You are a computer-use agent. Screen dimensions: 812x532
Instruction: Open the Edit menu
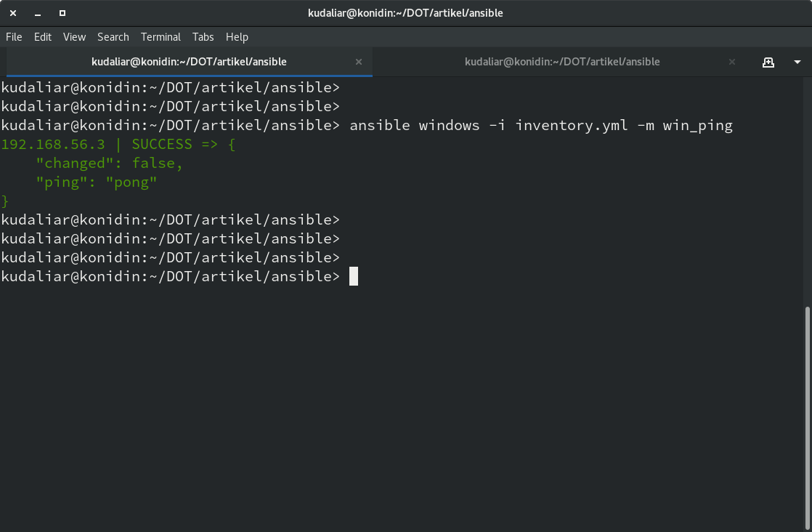tap(42, 37)
